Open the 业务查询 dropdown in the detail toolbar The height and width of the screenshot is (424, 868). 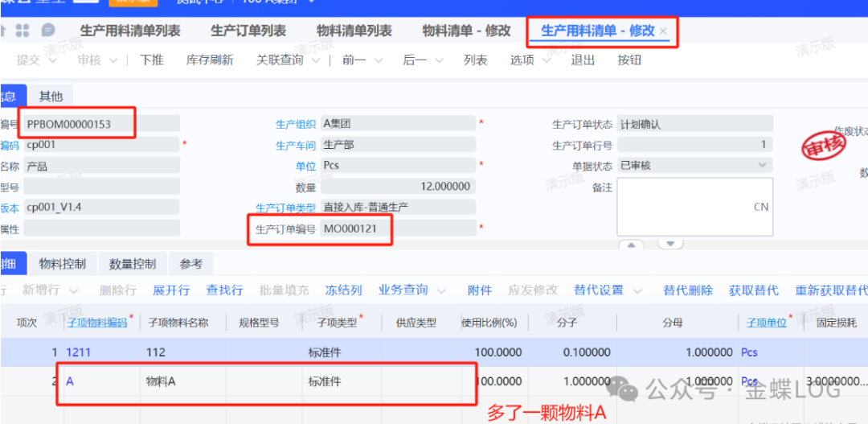444,290
